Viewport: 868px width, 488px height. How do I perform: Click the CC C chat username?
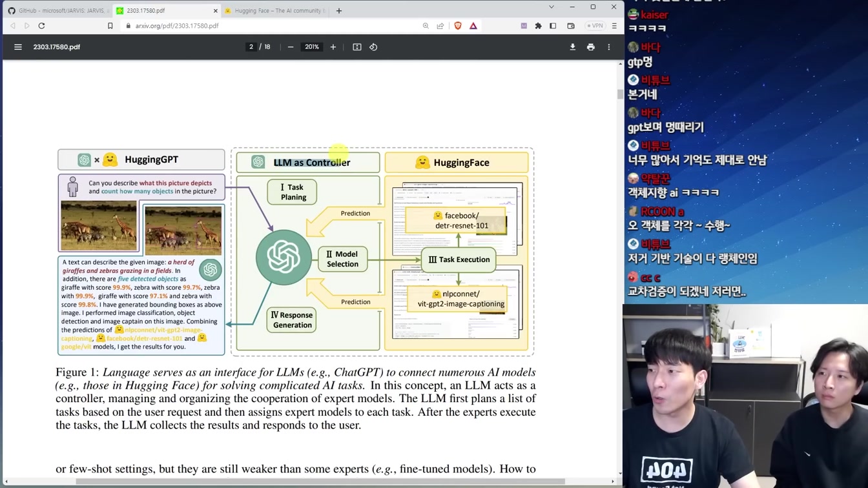[650, 278]
